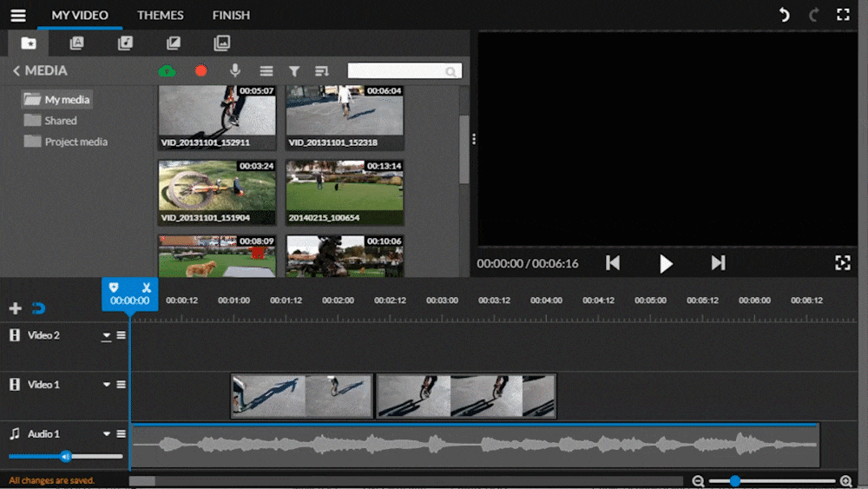Zoom in the timeline
The image size is (868, 489).
click(x=845, y=480)
